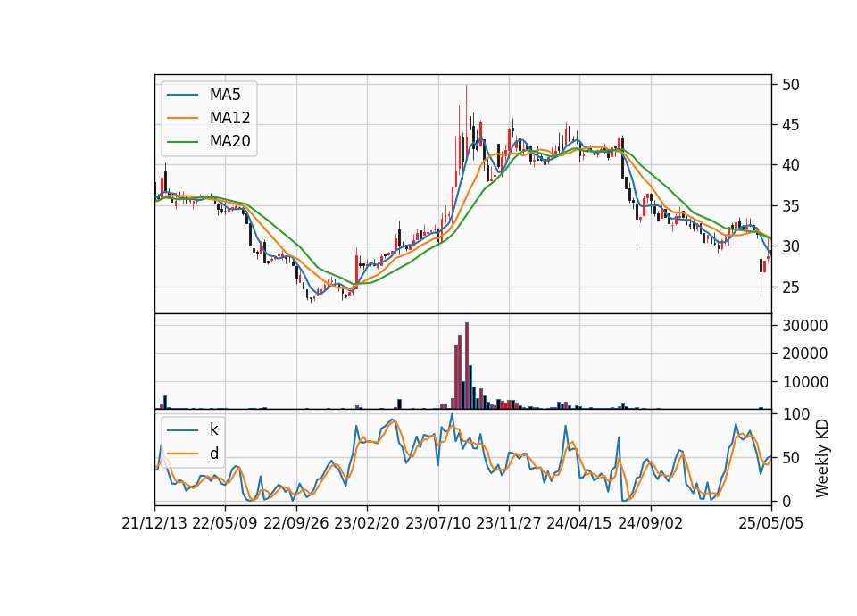Click the 22/09/26 date label
This screenshot has height=616, width=857.
(x=295, y=524)
